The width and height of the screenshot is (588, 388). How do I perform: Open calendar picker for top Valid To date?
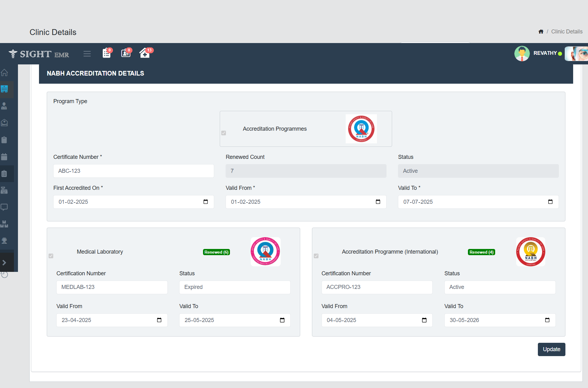coord(550,202)
